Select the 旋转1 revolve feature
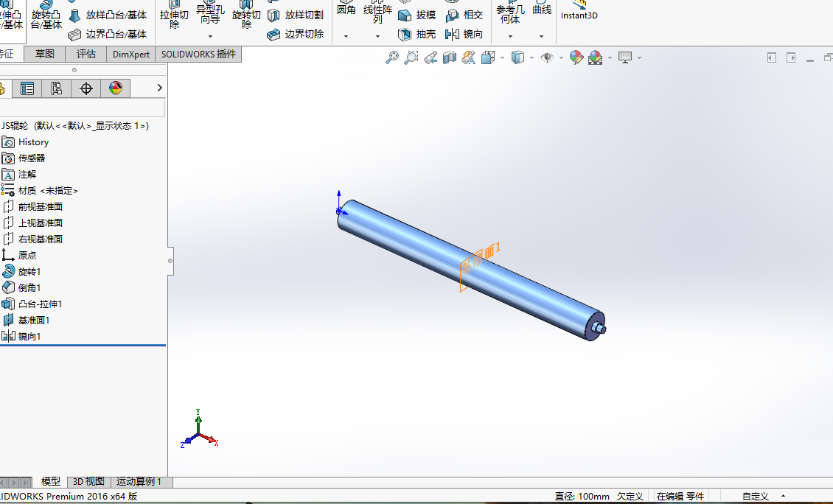 [x=21, y=272]
